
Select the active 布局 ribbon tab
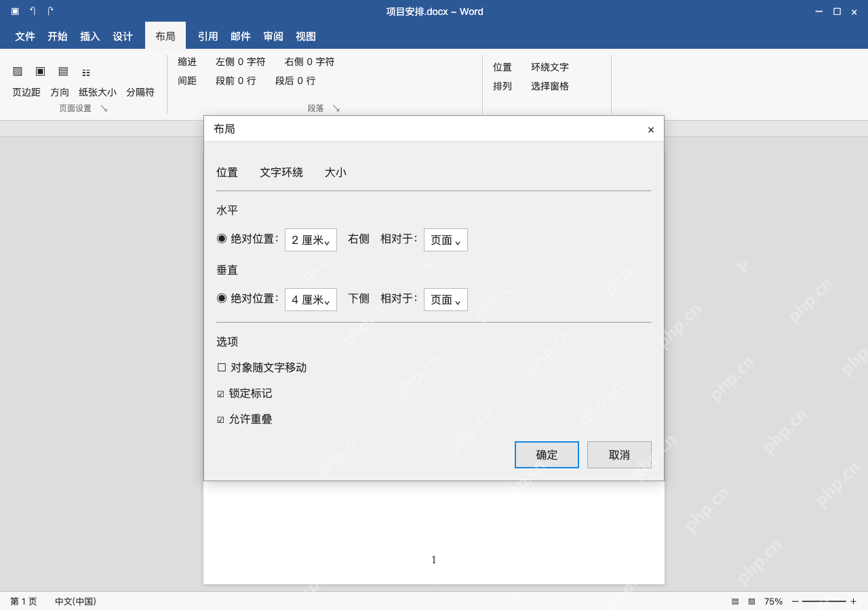click(x=165, y=36)
